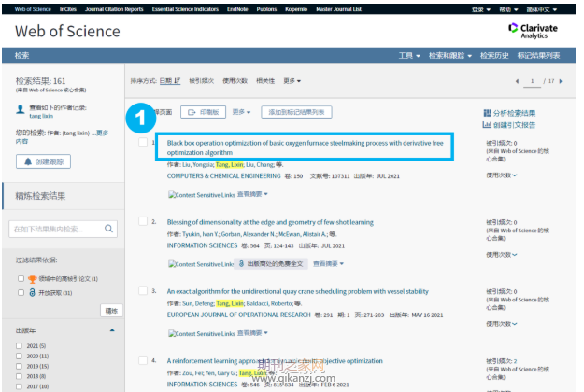
Task: Click the create citation report chart icon
Action: 487,124
